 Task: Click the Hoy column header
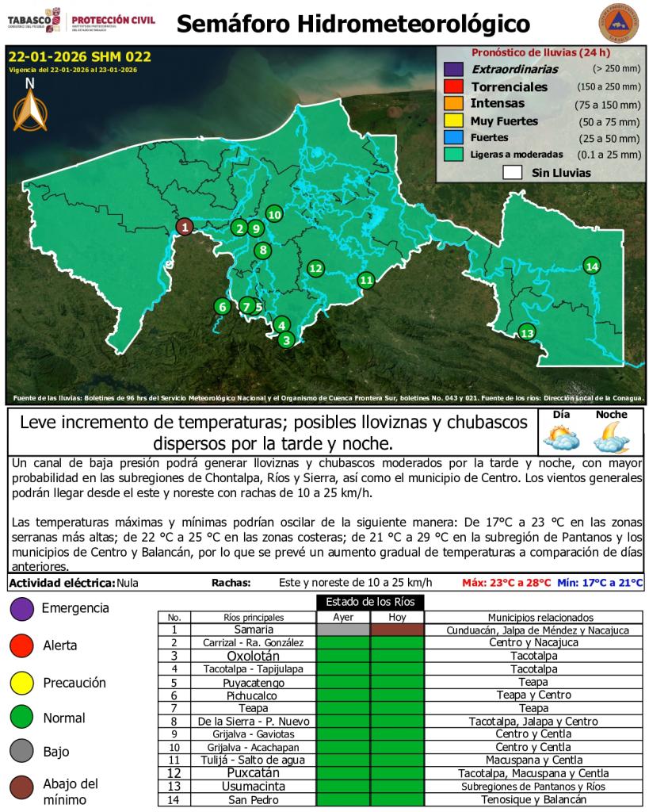[397, 618]
